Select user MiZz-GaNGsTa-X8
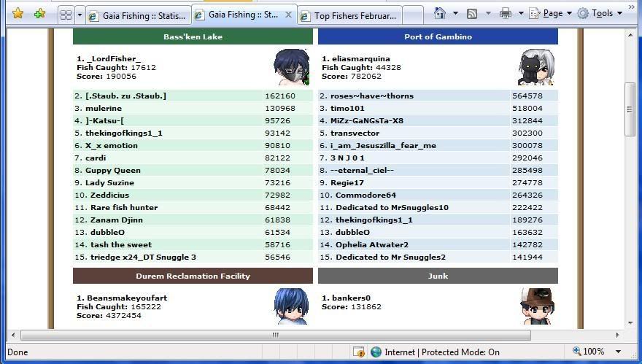The width and height of the screenshot is (642, 364). click(x=367, y=121)
